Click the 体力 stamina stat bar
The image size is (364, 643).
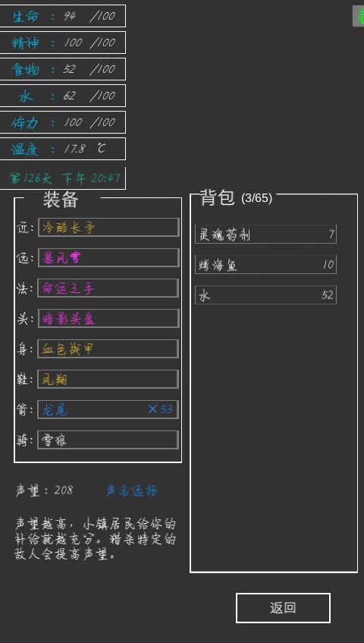[x=63, y=122]
